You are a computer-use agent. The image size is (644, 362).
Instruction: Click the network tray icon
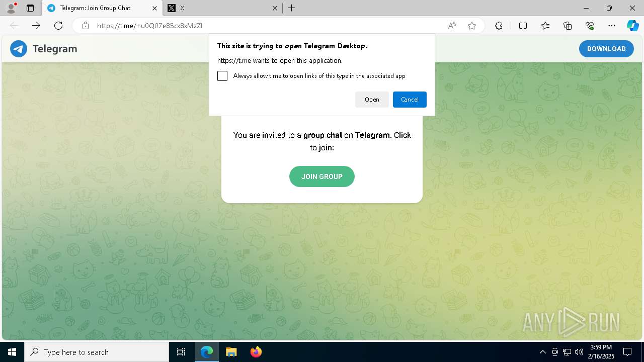tap(567, 352)
